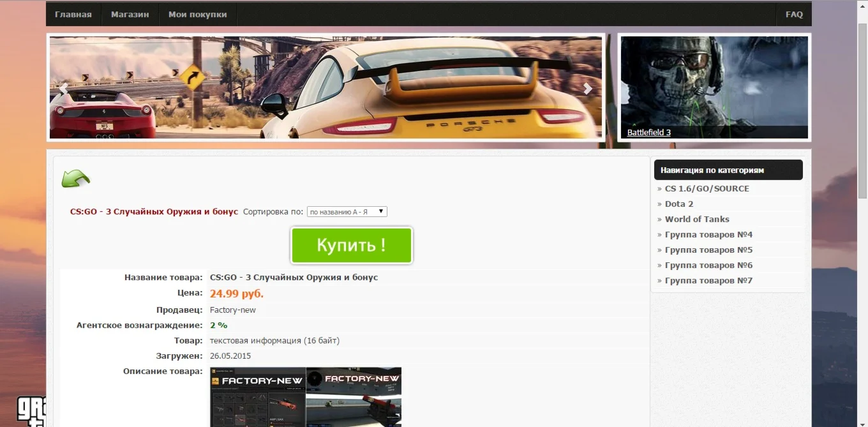Follow the Battlefield 3 link

[648, 133]
